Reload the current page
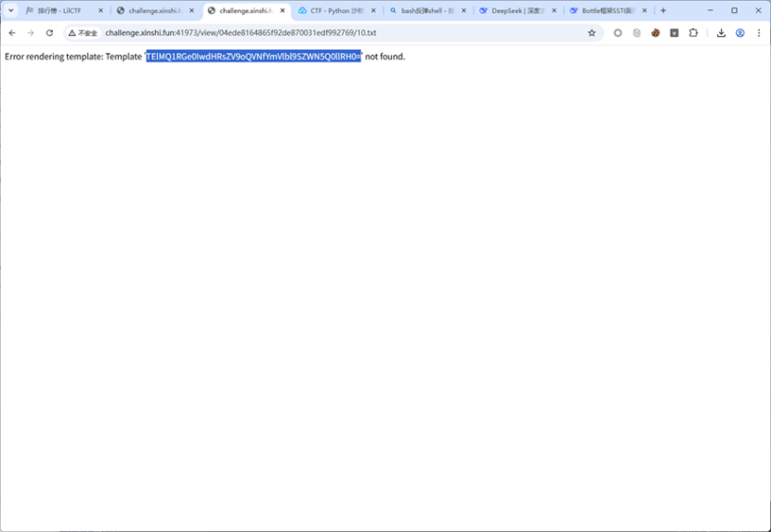771x532 pixels. point(50,32)
